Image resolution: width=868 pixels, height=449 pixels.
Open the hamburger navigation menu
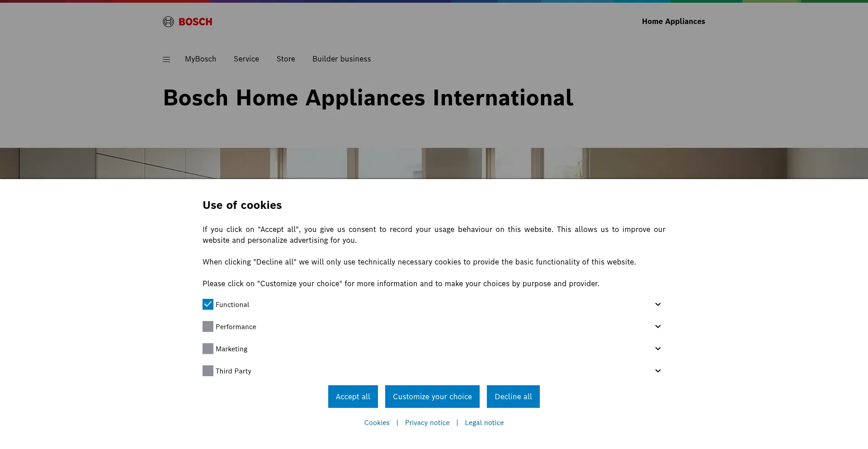(166, 59)
